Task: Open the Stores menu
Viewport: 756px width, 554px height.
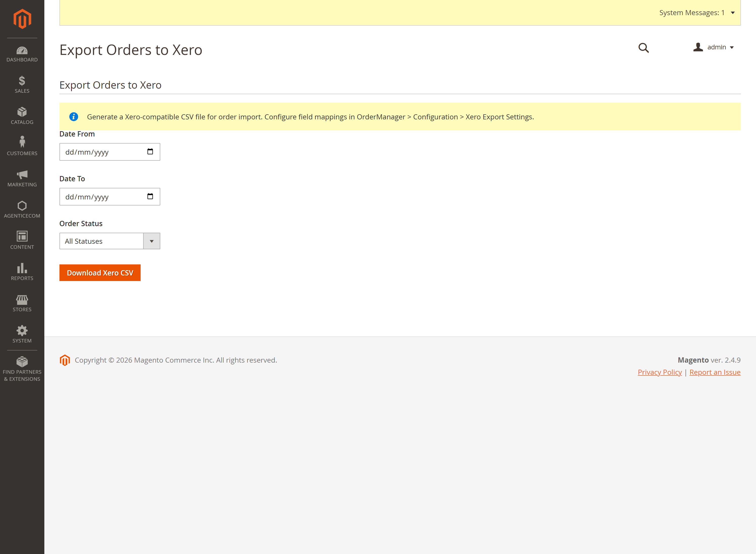Action: pyautogui.click(x=22, y=303)
